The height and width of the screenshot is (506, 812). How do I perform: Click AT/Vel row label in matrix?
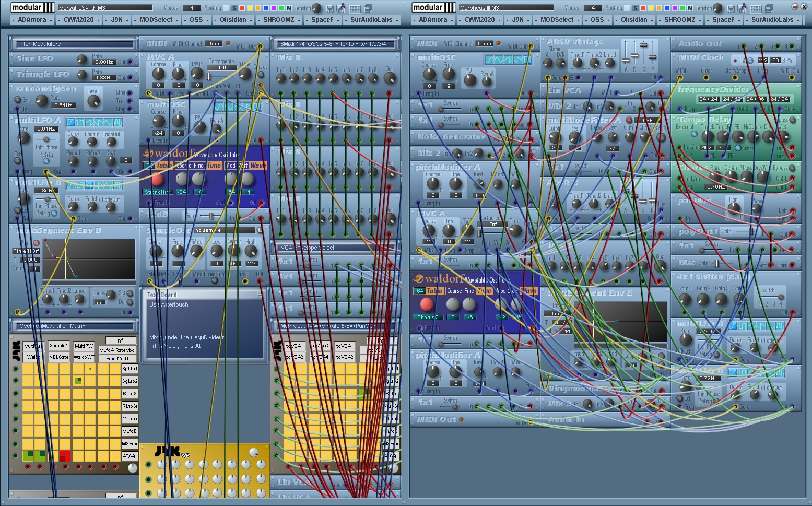tap(130, 456)
